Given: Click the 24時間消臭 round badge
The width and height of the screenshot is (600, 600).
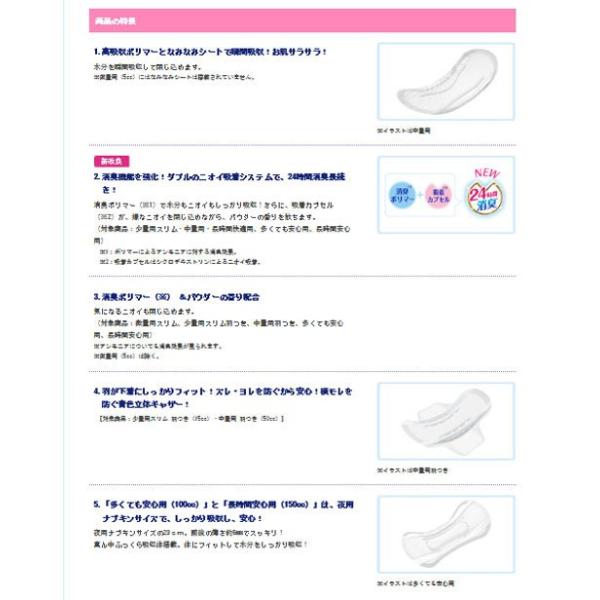Looking at the screenshot, I should click(x=485, y=197).
